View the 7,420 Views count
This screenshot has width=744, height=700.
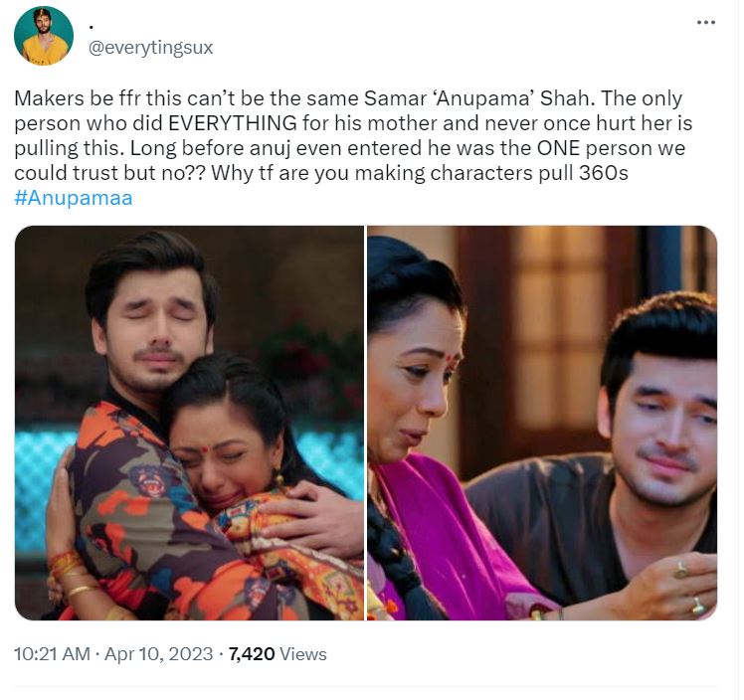click(x=278, y=654)
